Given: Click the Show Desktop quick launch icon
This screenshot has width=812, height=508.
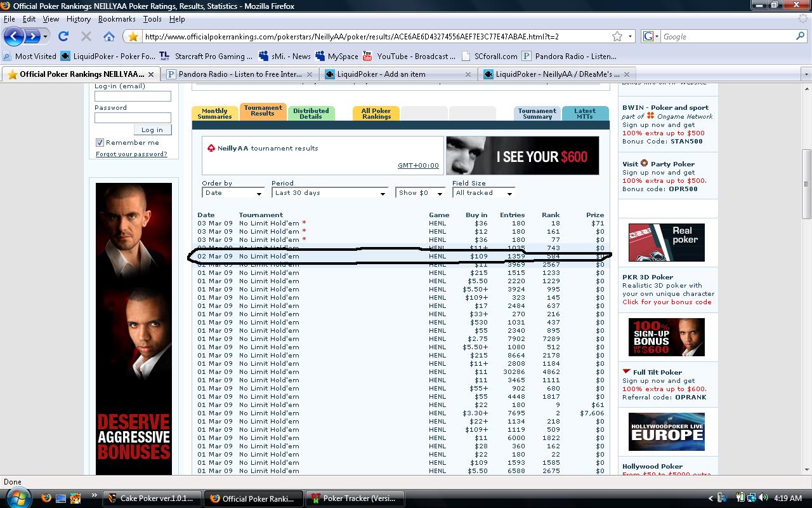Looking at the screenshot, I should [x=60, y=498].
